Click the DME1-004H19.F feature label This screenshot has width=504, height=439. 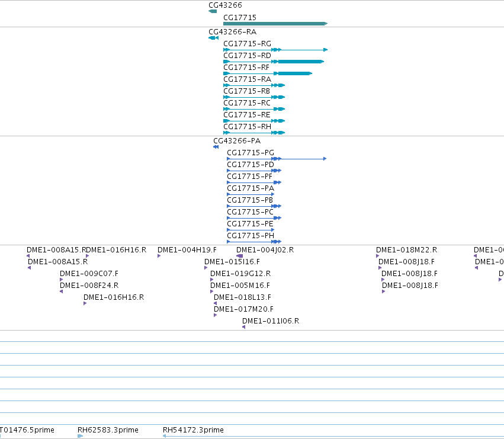pos(187,250)
